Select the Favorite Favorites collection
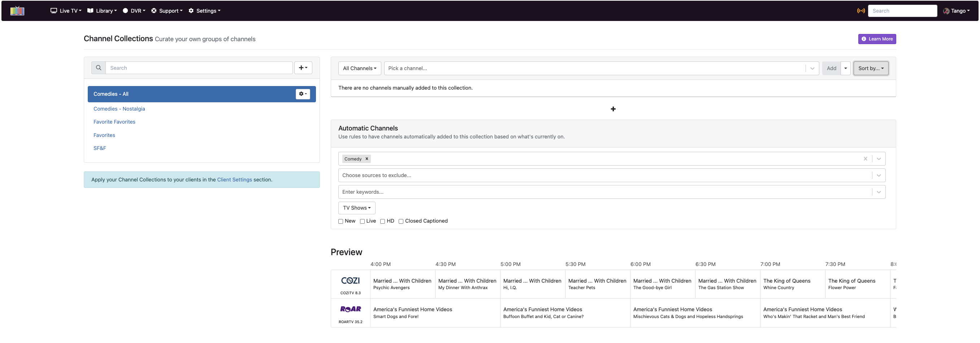 point(114,122)
